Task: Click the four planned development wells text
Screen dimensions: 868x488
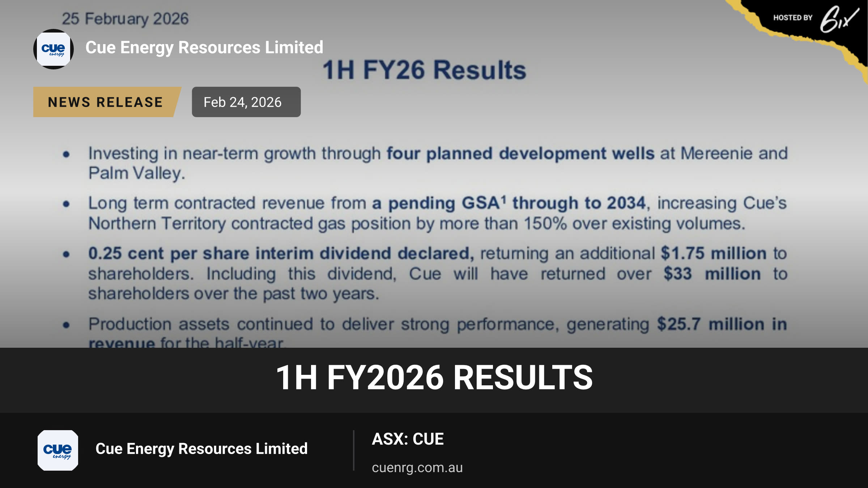Action: pos(520,154)
